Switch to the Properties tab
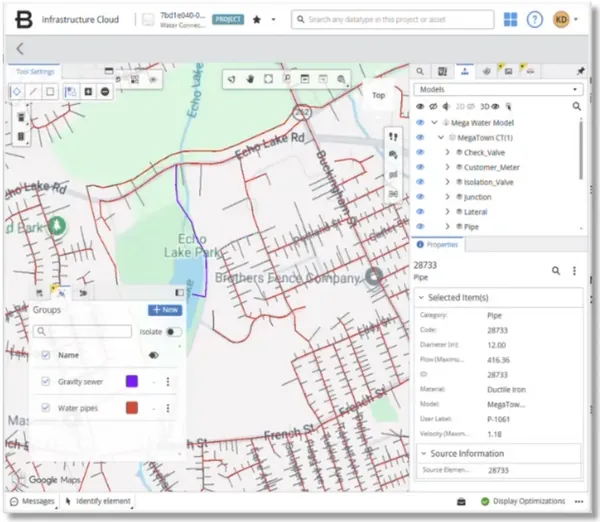 pyautogui.click(x=437, y=245)
